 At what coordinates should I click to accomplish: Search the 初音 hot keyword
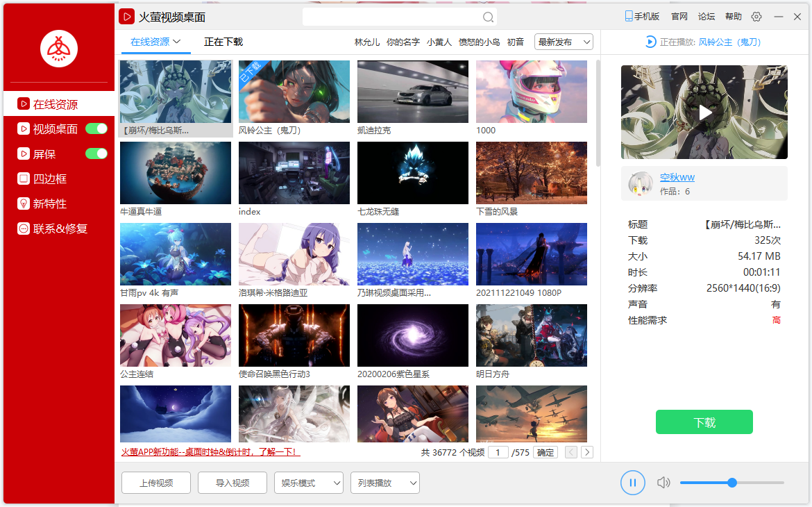(515, 42)
